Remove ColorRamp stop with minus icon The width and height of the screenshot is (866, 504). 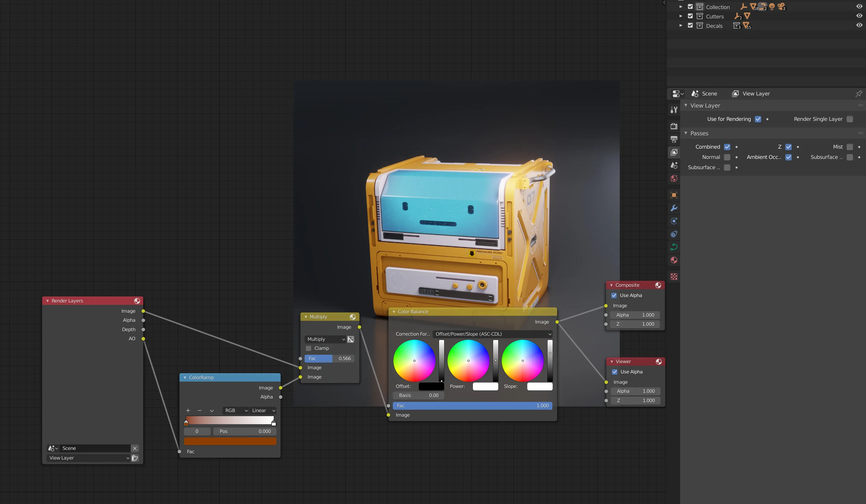pyautogui.click(x=199, y=411)
